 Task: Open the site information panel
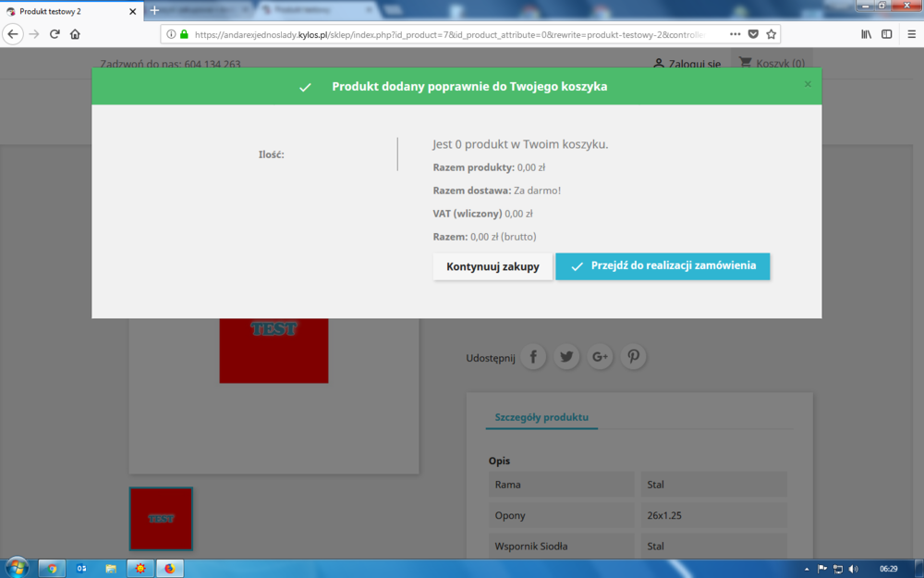(x=171, y=33)
